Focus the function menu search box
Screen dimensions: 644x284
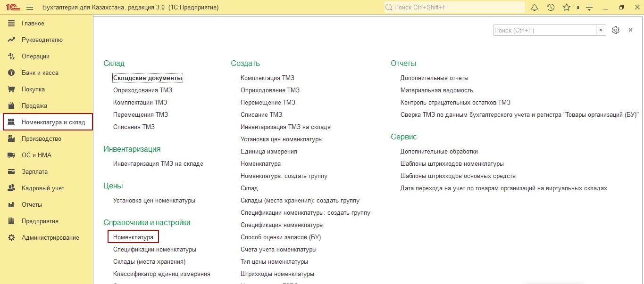tap(544, 30)
